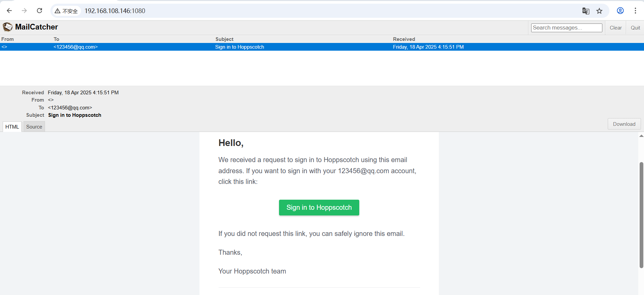Switch to the Source tab
This screenshot has height=295, width=644.
point(34,127)
